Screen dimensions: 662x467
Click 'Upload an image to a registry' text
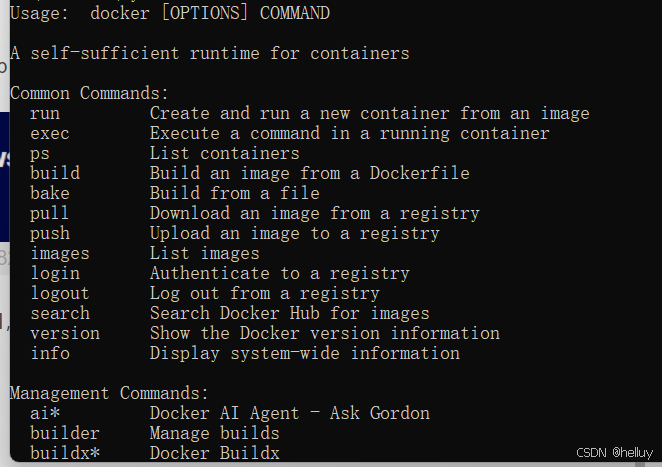(295, 233)
